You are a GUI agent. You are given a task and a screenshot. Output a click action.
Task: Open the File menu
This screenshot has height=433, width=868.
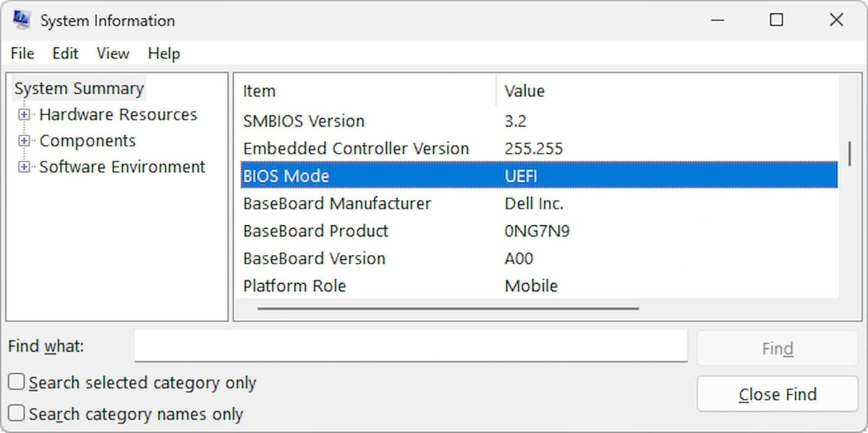[x=22, y=53]
